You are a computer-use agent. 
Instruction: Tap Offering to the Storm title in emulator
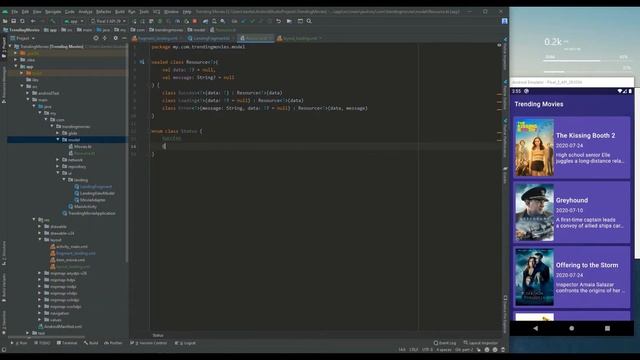point(587,265)
